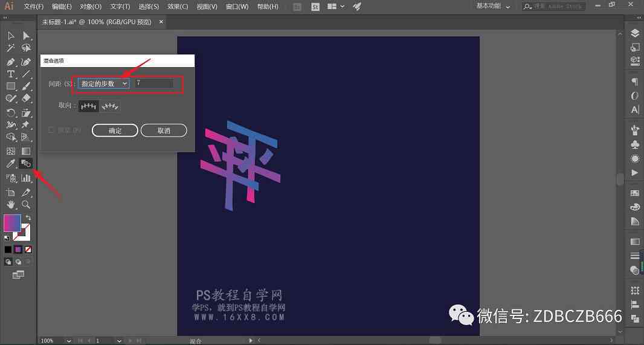The height and width of the screenshot is (345, 644).
Task: Click in the steps value field
Action: 155,83
